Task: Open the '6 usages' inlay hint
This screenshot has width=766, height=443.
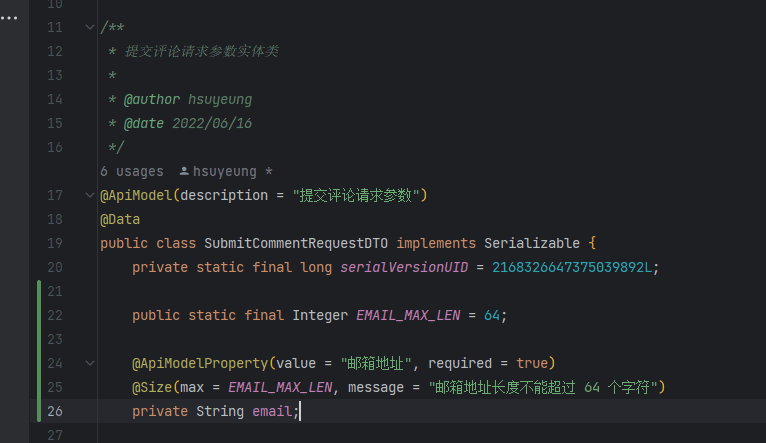Action: (131, 171)
